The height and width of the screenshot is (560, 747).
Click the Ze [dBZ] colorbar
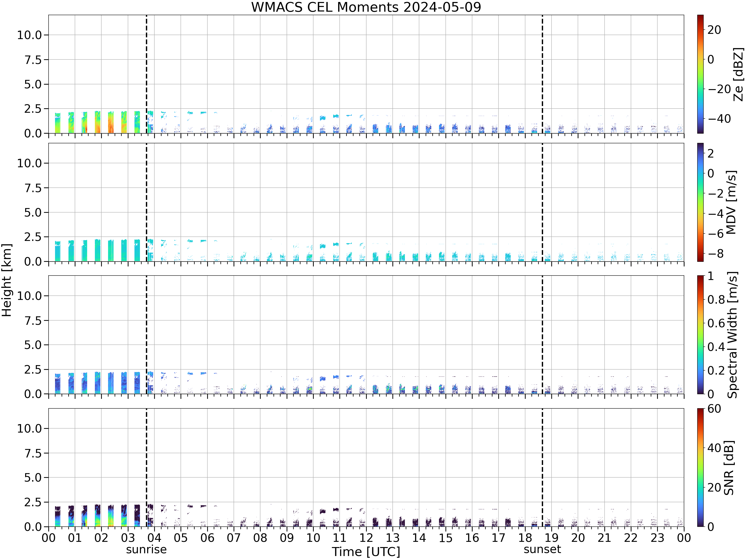700,74
